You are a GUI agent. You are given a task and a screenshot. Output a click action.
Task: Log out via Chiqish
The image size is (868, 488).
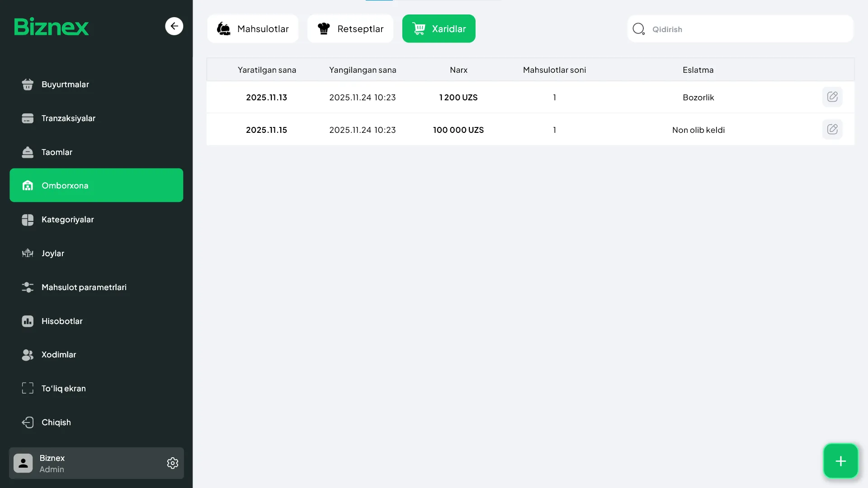[x=56, y=422]
